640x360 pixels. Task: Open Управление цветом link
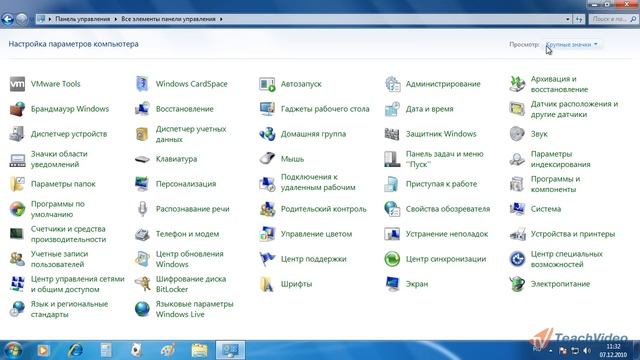point(316,234)
